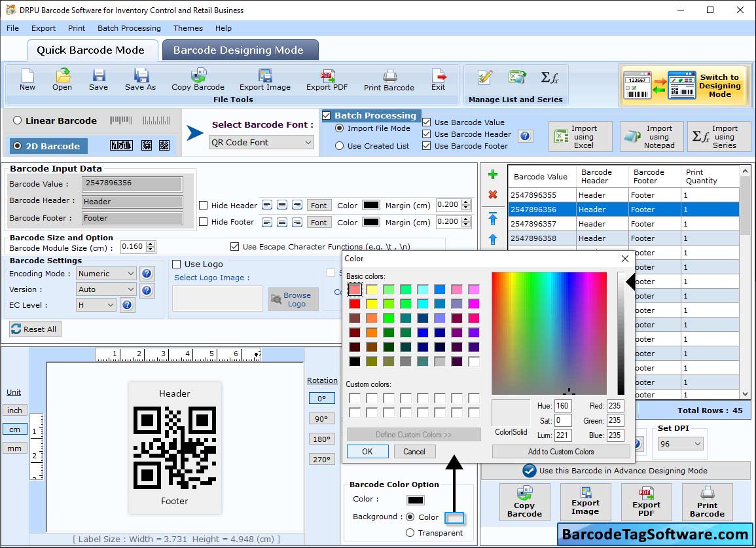This screenshot has width=756, height=548.
Task: Align header text right
Action: pyautogui.click(x=297, y=205)
